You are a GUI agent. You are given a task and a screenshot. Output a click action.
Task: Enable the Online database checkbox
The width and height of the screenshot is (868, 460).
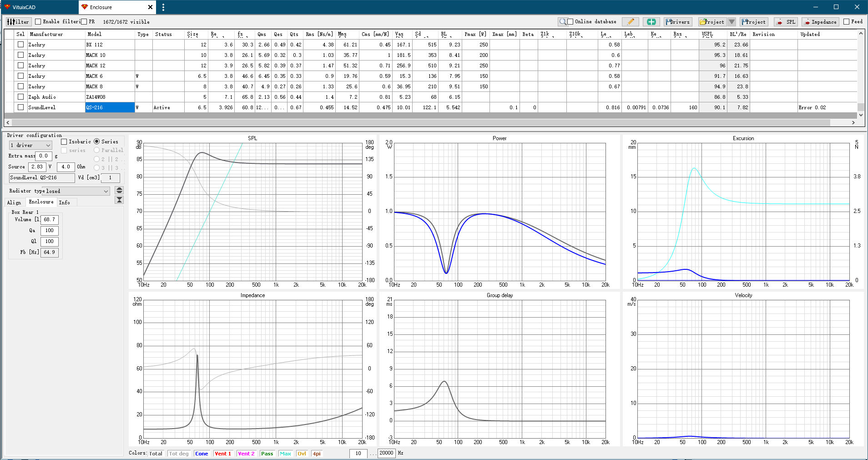(570, 21)
